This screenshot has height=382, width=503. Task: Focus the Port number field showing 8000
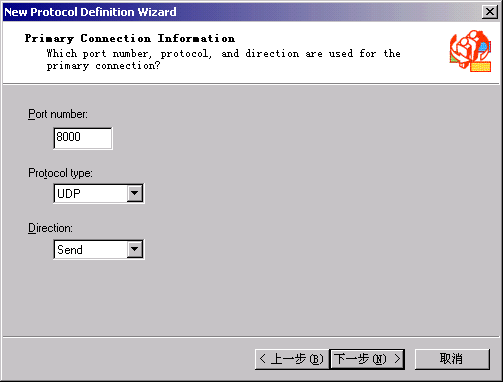coord(83,138)
